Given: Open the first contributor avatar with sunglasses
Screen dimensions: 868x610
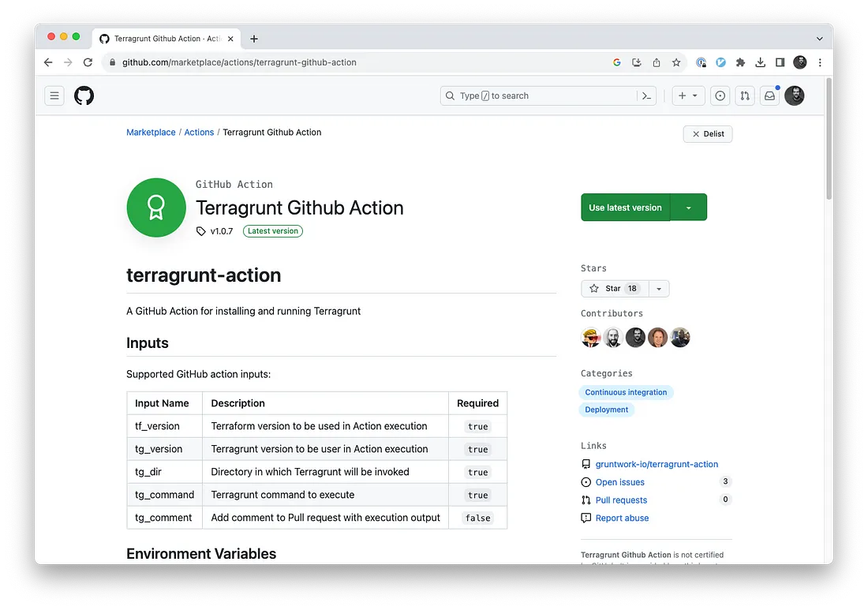Looking at the screenshot, I should [x=591, y=337].
